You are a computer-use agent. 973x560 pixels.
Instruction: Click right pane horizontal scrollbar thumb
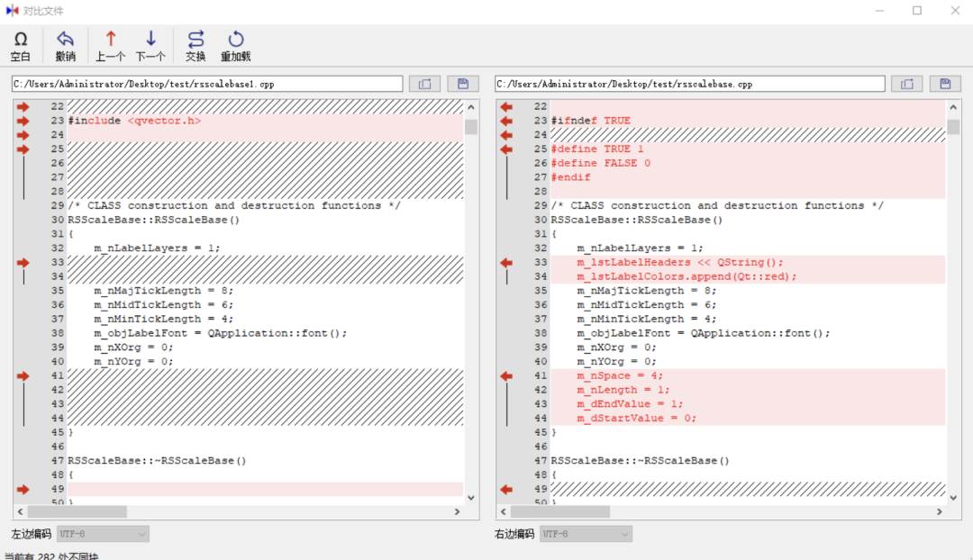click(560, 511)
